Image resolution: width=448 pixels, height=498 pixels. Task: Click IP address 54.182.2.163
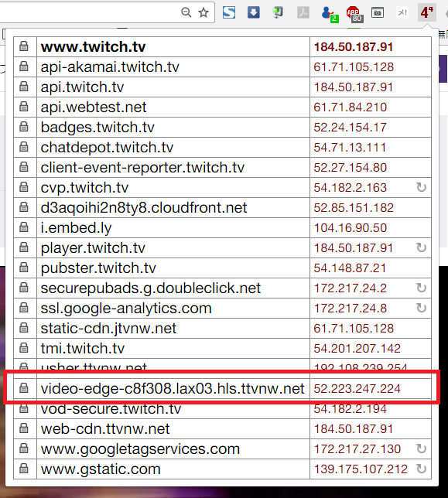coord(351,188)
